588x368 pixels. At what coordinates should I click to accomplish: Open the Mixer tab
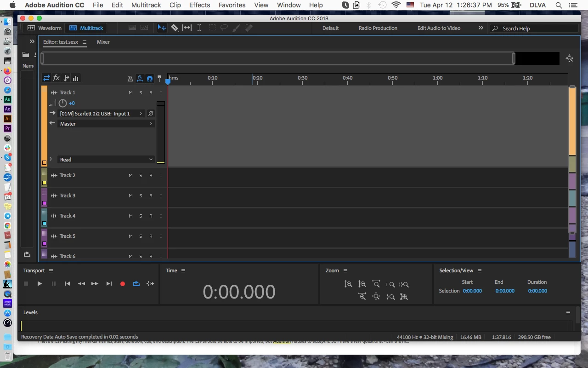tap(103, 42)
